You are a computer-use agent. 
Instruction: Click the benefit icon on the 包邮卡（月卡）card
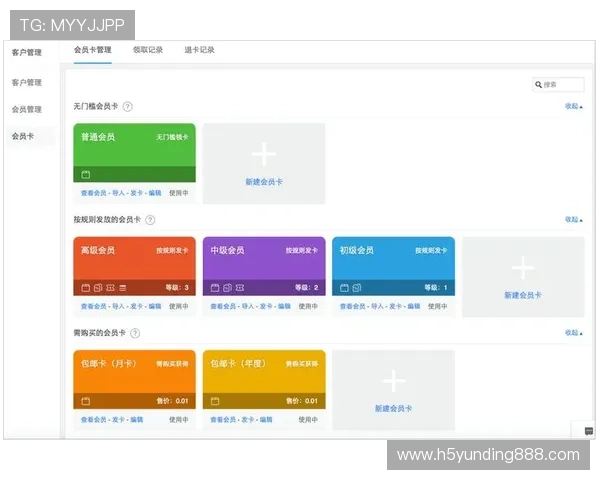point(86,401)
